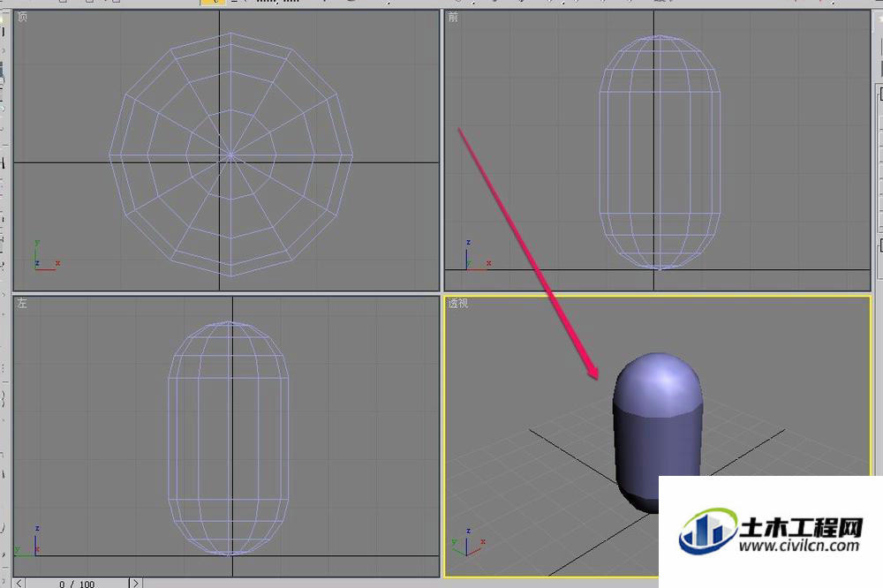Image resolution: width=883 pixels, height=588 pixels.
Task: Click the 透视 (Perspective) viewport label
Action: pos(457,303)
